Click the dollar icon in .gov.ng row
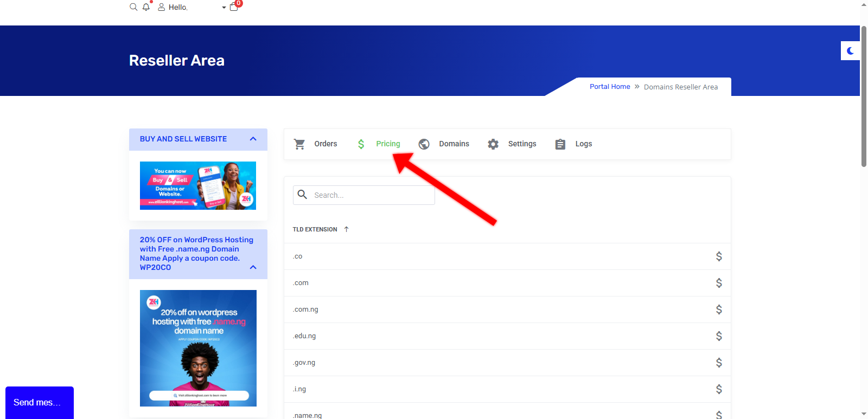 click(x=719, y=363)
